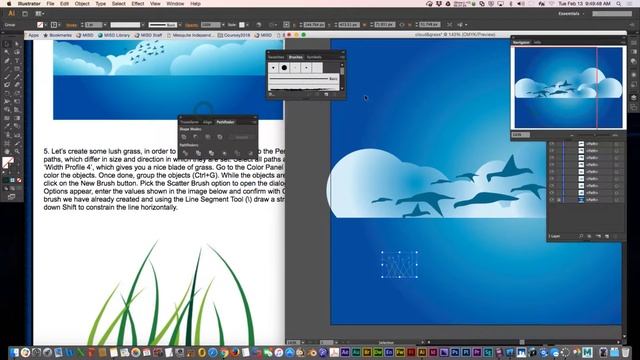Open the Object menu

[82, 4]
